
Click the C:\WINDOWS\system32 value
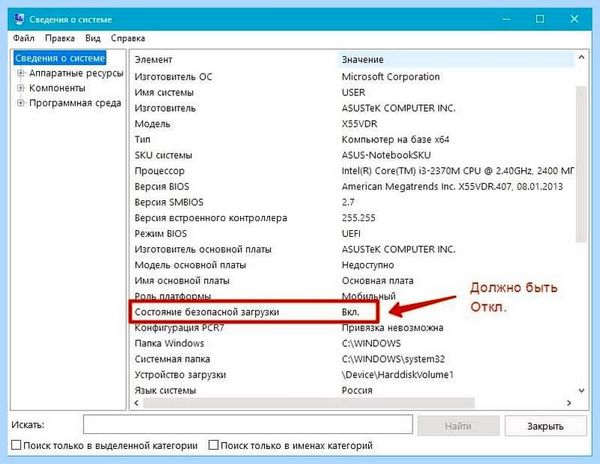pos(393,359)
